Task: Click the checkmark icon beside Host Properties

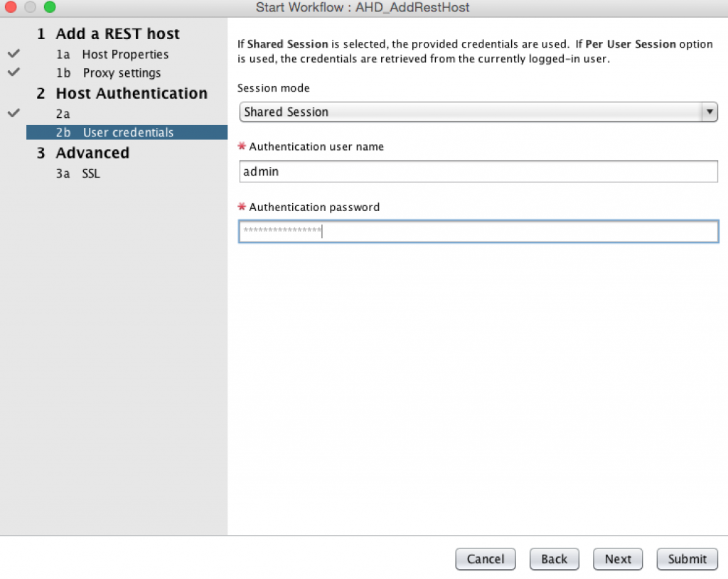Action: [x=14, y=54]
